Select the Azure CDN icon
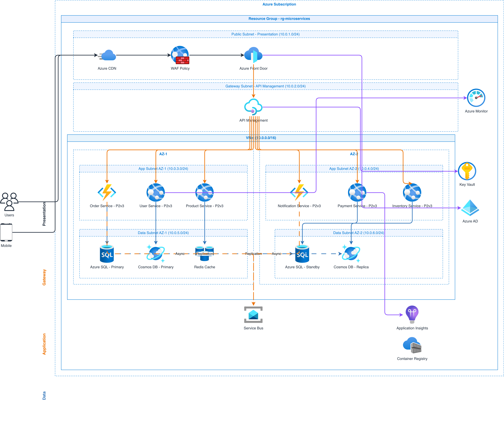 (x=107, y=55)
